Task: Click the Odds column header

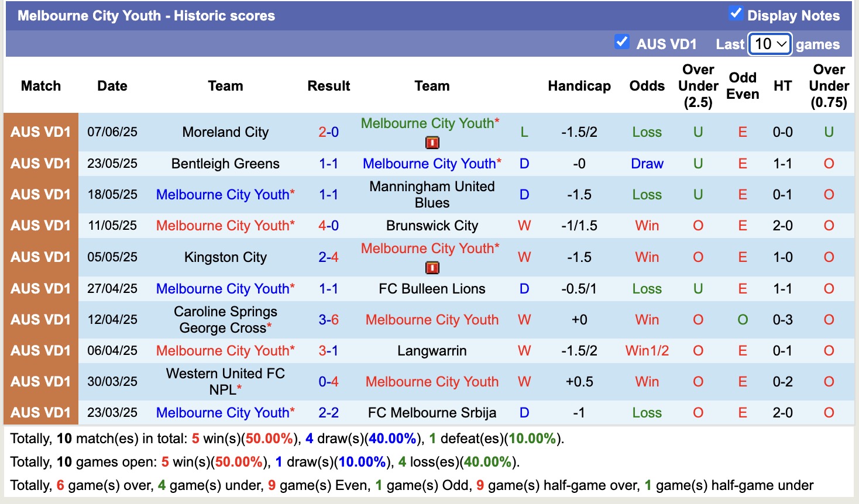Action: tap(647, 85)
